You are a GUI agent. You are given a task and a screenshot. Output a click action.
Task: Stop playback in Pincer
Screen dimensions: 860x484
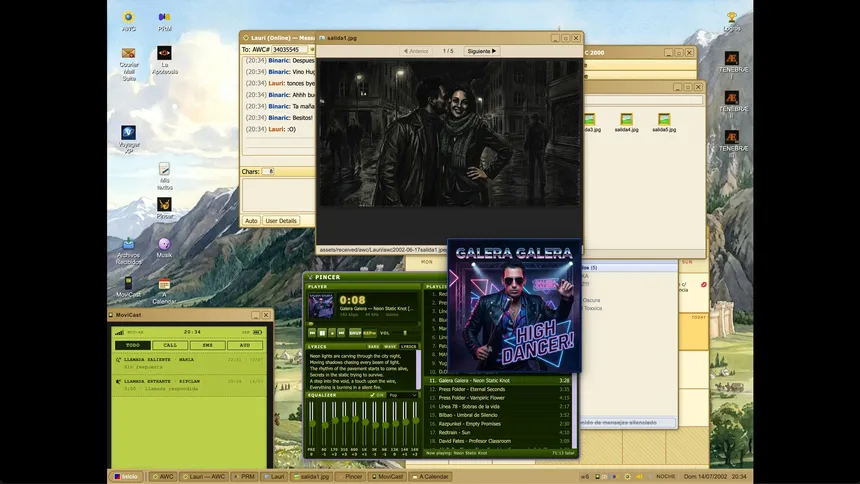(x=332, y=333)
